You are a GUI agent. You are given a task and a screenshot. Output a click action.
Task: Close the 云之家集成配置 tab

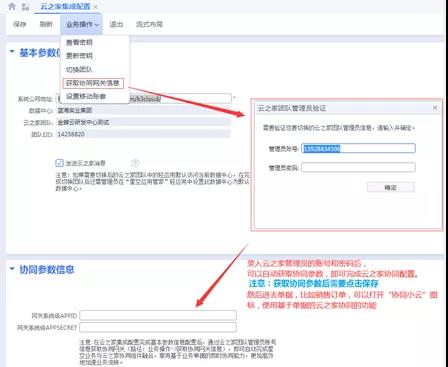(x=96, y=7)
